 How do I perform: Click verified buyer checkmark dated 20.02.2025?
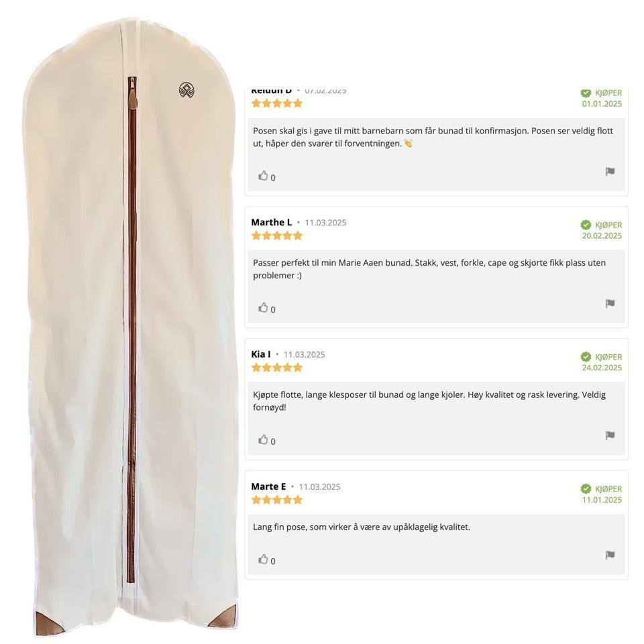(586, 225)
